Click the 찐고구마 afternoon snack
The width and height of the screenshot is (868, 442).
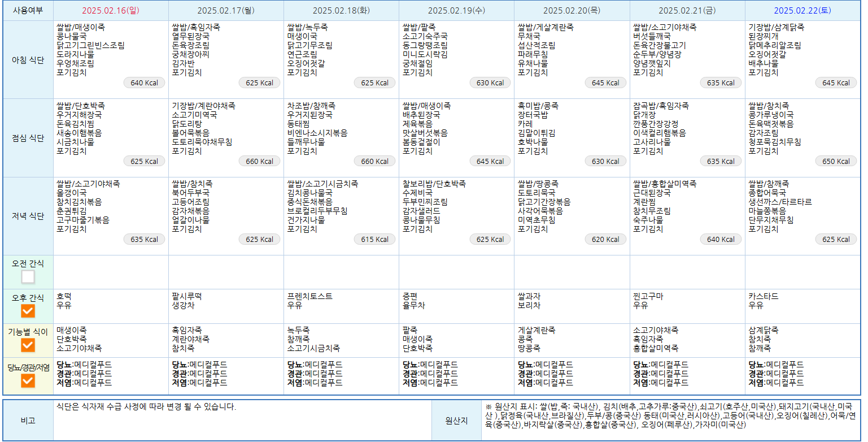[x=648, y=296]
